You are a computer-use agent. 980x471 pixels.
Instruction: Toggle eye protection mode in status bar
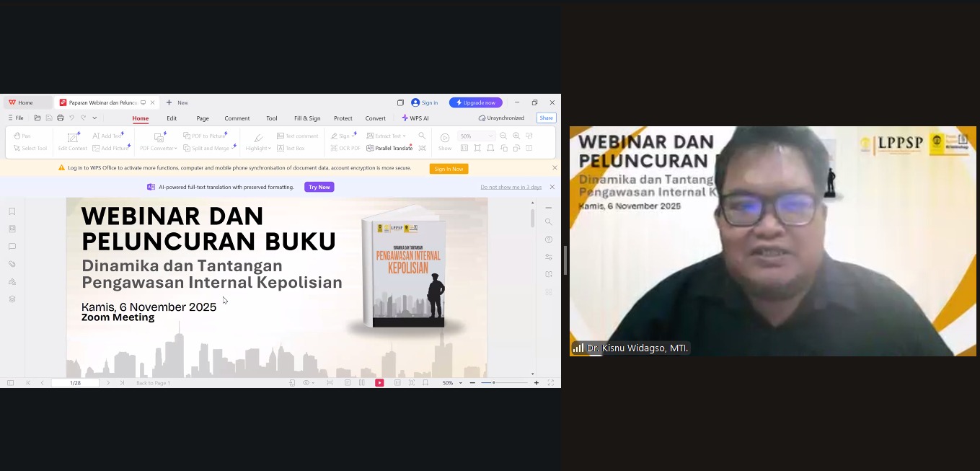[306, 383]
